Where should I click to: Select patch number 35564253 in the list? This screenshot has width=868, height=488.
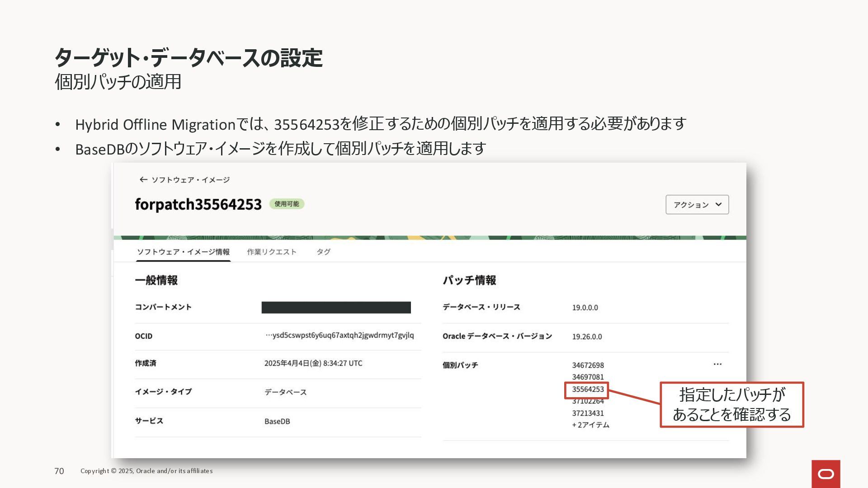tap(588, 389)
